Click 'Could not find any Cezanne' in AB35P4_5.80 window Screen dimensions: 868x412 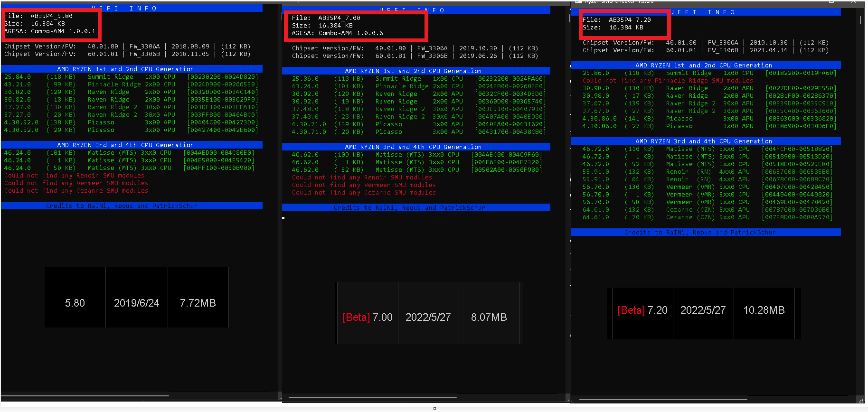click(x=76, y=191)
